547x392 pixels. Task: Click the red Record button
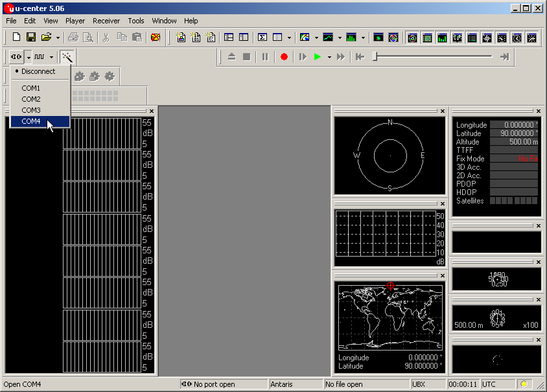(x=284, y=57)
